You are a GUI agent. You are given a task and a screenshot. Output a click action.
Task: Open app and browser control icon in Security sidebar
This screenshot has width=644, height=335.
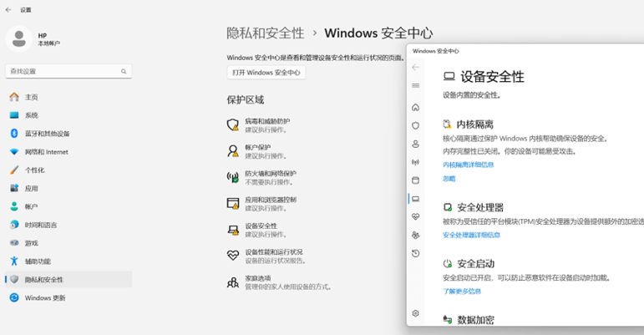(416, 180)
